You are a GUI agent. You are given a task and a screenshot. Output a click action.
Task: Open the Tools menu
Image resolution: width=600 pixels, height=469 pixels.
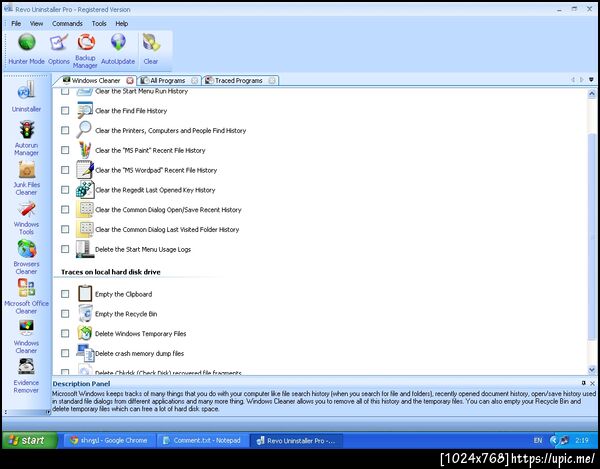pyautogui.click(x=99, y=23)
